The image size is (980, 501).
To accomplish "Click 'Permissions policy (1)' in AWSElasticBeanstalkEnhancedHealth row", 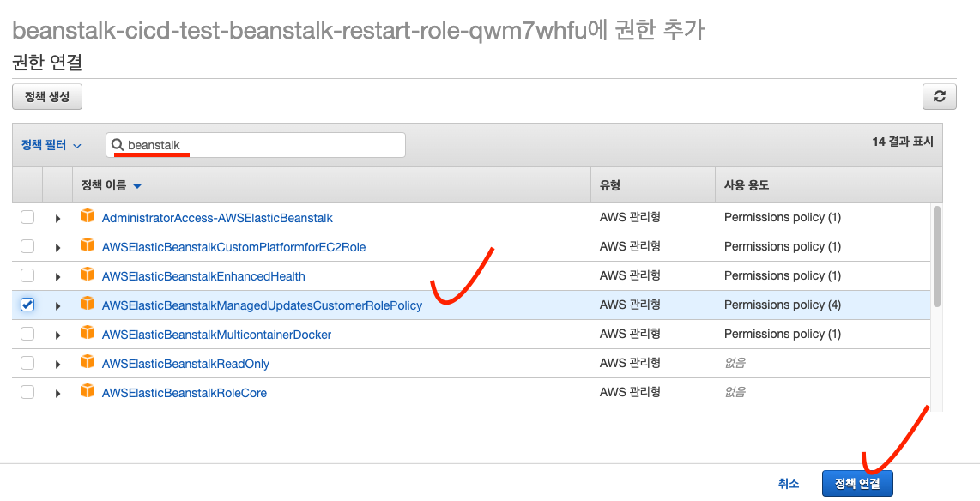I will (783, 275).
